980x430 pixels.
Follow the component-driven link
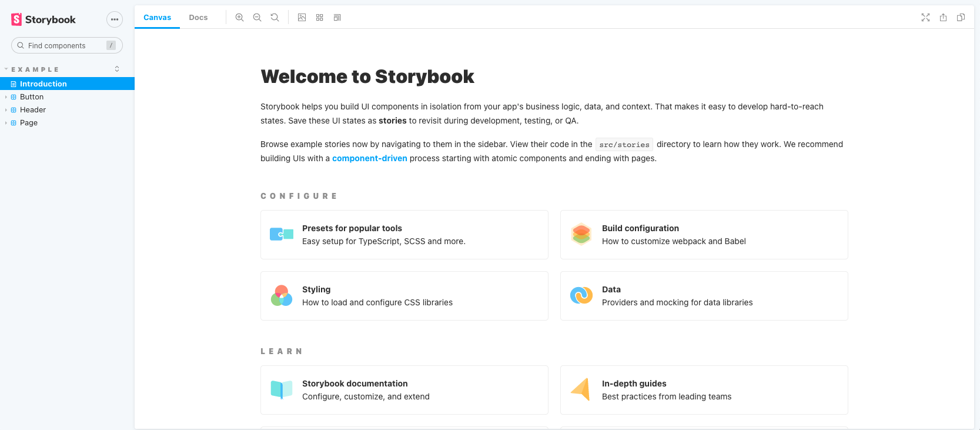click(x=369, y=158)
